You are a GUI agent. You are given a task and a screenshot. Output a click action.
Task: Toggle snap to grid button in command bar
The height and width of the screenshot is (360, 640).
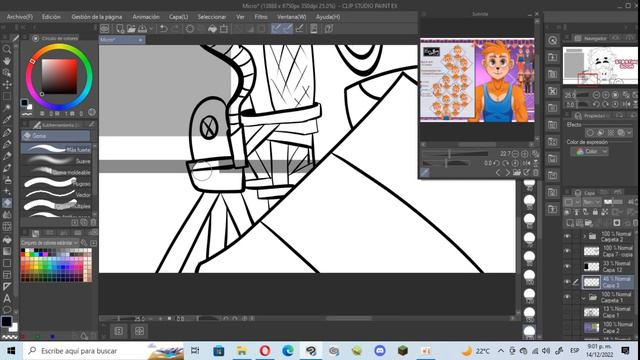[x=299, y=29]
